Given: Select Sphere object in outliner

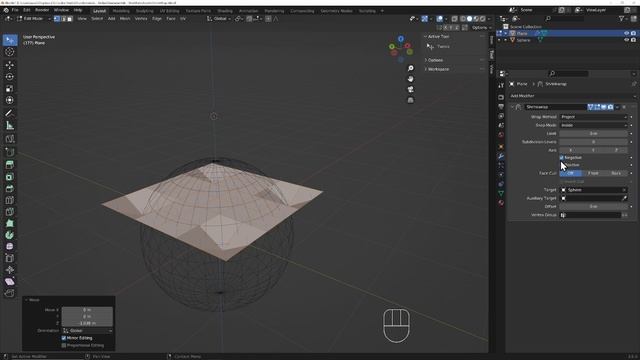Looking at the screenshot, I should click(523, 40).
